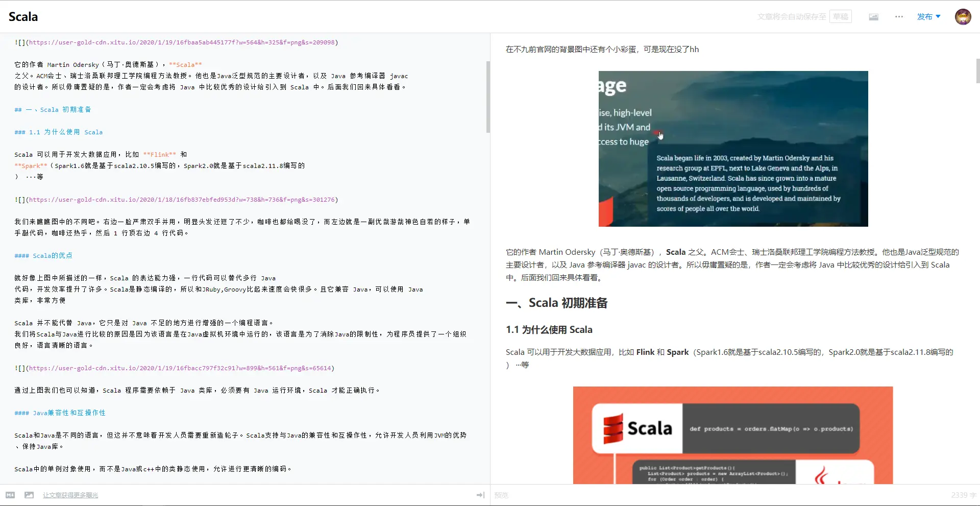Open the cover image picker icon
Screen dimensions: 980x506
click(873, 17)
